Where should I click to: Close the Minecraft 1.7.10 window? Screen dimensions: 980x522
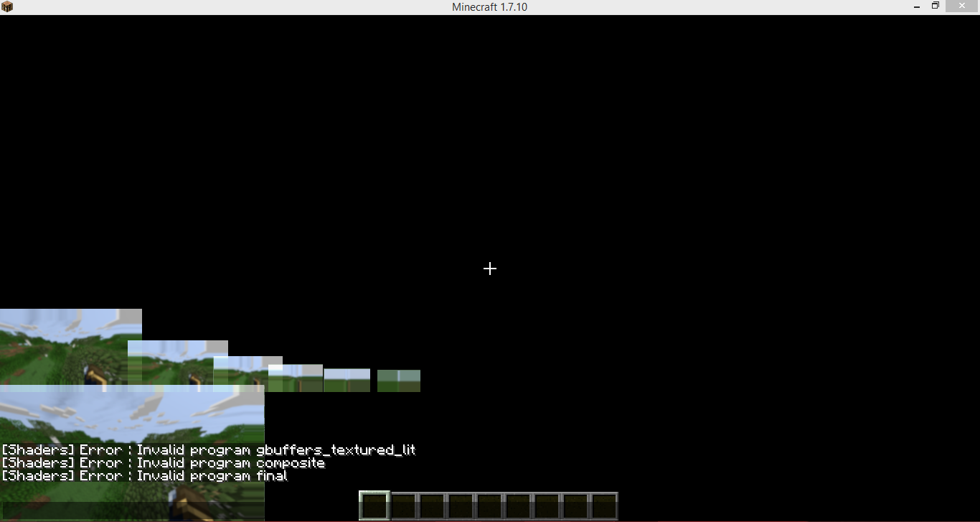(x=962, y=6)
